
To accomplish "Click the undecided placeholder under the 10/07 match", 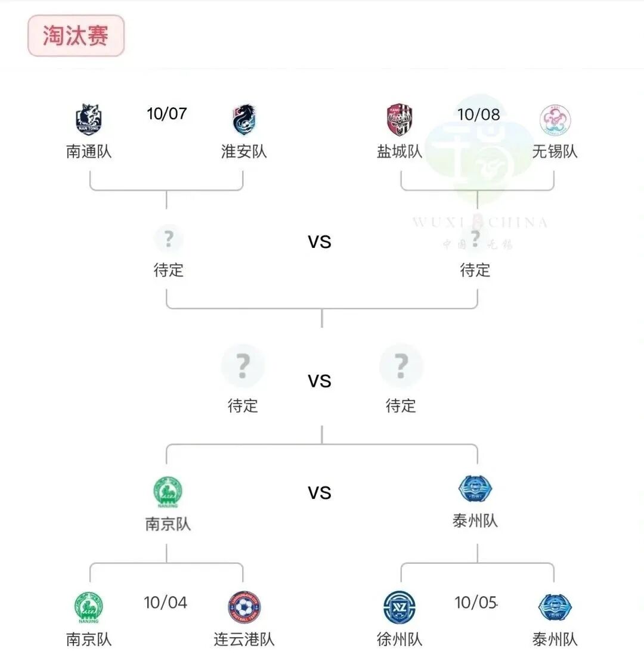I will point(168,240).
